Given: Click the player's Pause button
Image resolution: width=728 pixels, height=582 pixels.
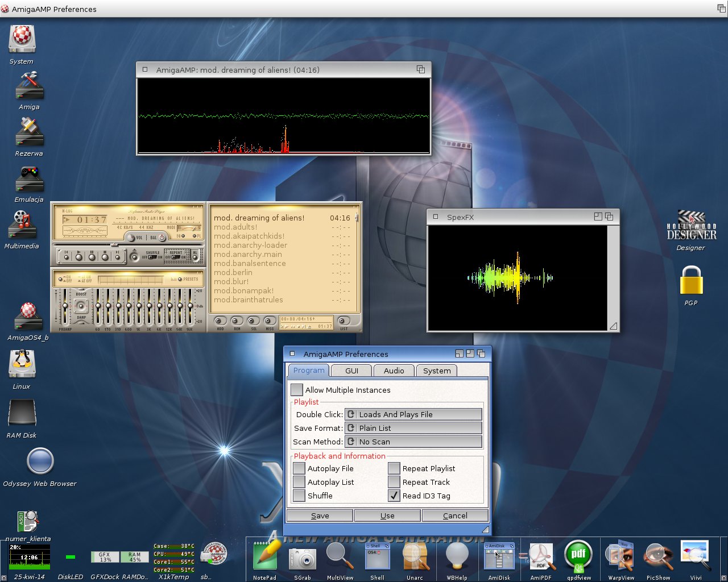Looking at the screenshot, I should 92,256.
